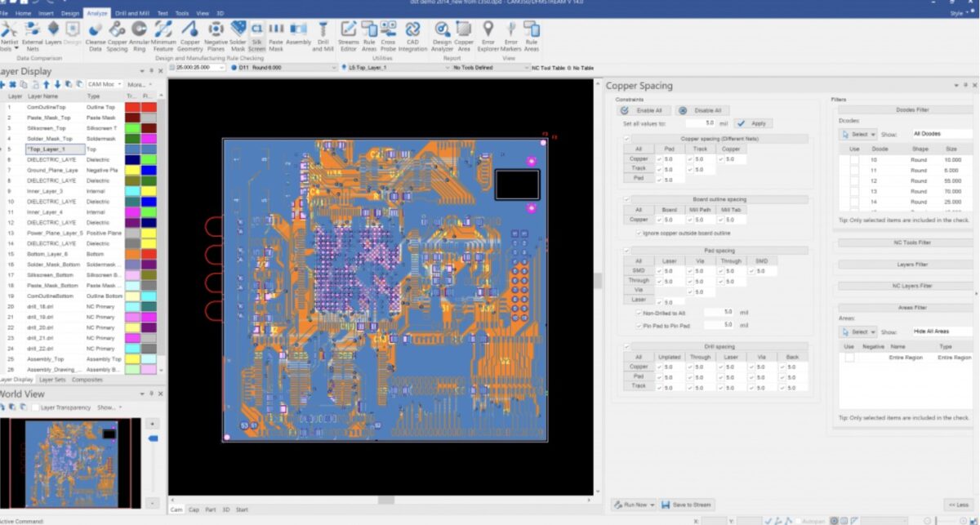Select the Annular Ring check
Screen dimensions: 980x525
[140, 36]
